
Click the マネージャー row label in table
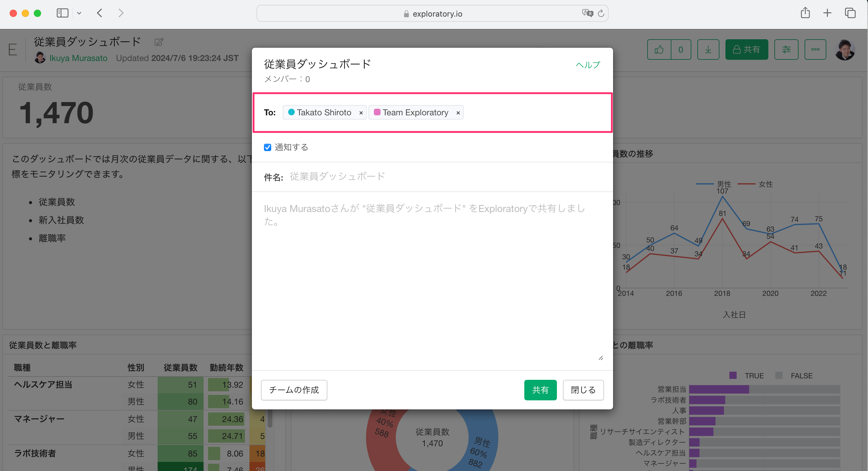39,419
